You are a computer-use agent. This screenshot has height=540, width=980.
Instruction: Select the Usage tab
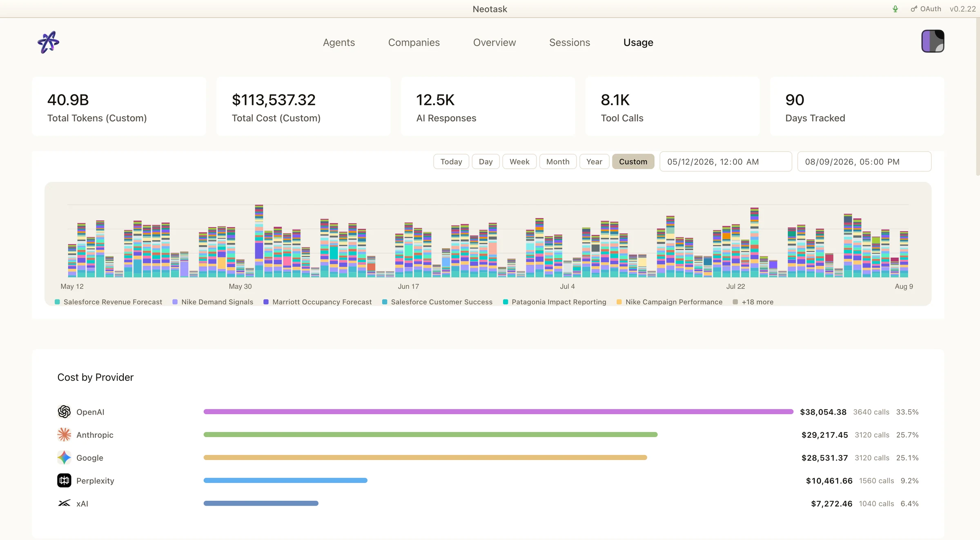(638, 42)
